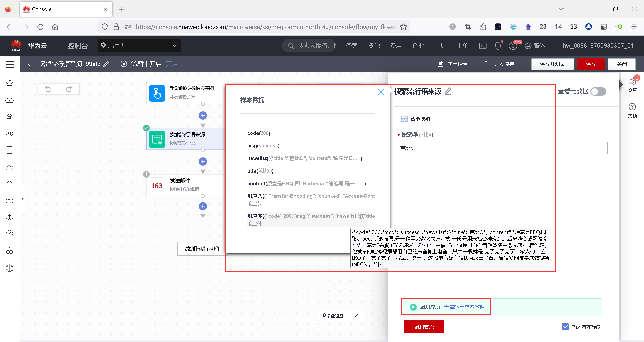Viewport: 644px width, 342px height.
Task: Click the red 保存 button
Action: coord(591,64)
